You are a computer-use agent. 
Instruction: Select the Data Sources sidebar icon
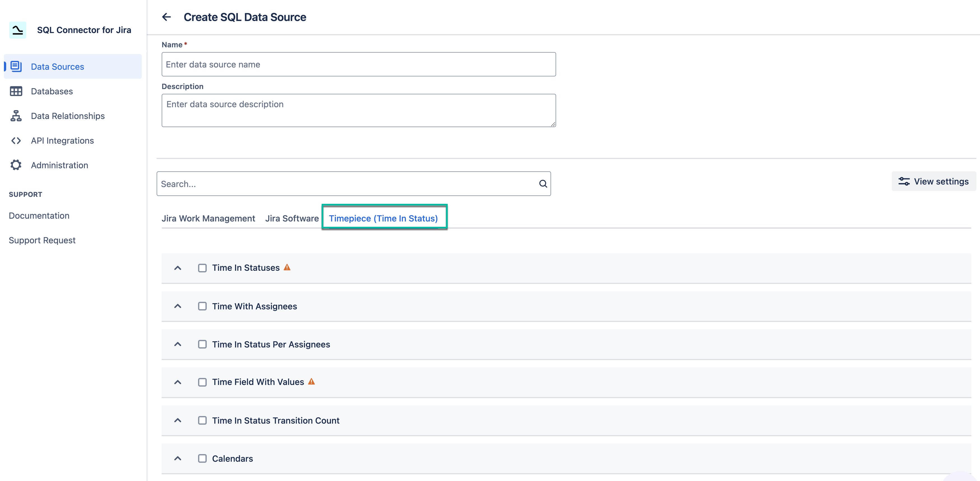point(16,66)
